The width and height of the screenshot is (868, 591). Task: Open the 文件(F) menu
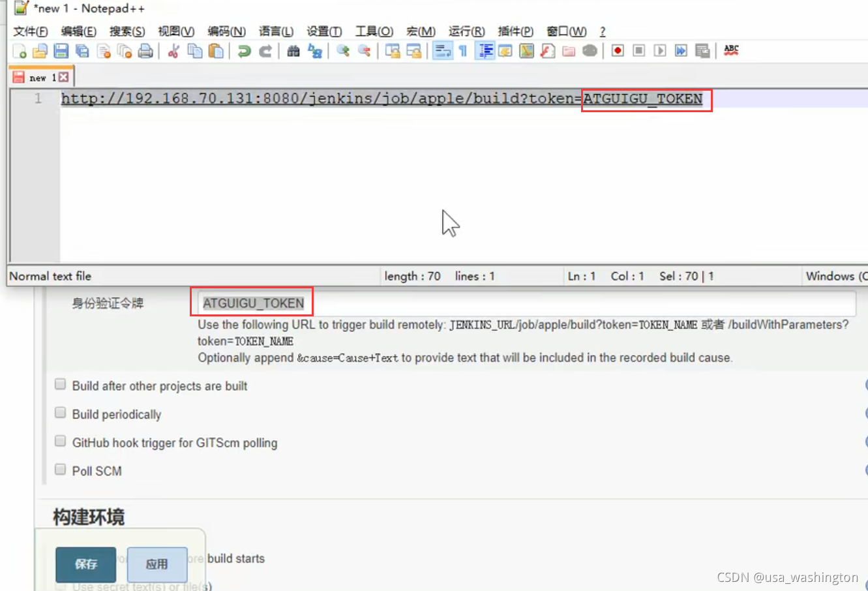point(31,31)
